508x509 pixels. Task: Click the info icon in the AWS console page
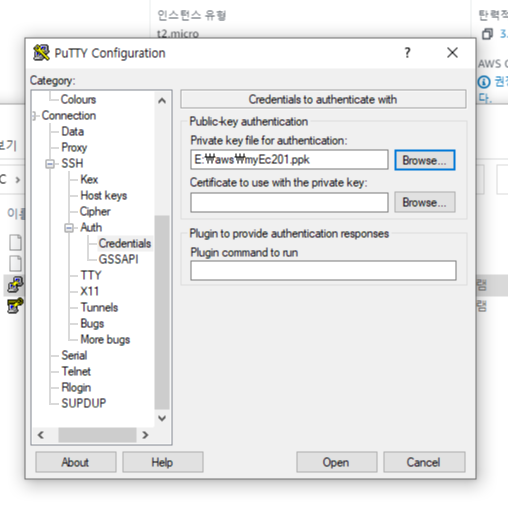click(x=484, y=82)
